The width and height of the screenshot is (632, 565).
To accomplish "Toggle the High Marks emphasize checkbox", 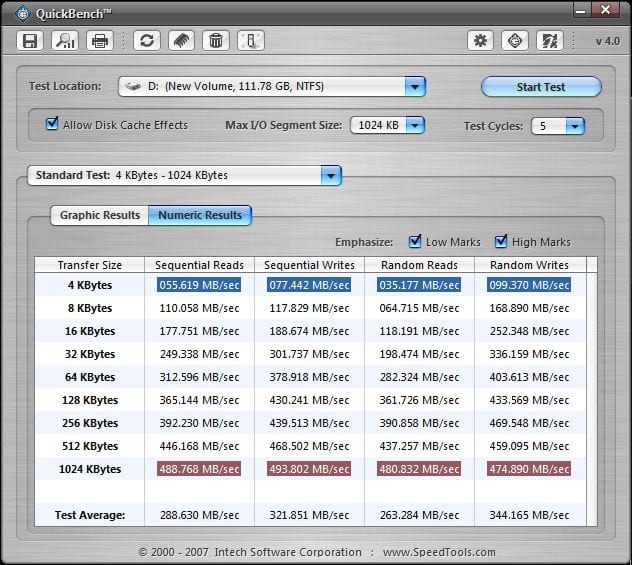I will (501, 242).
